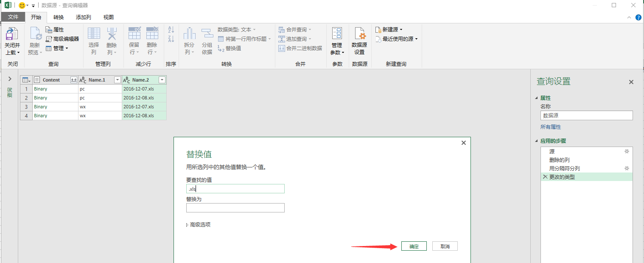Open the 所有属性 link
This screenshot has height=263, width=644.
(551, 127)
